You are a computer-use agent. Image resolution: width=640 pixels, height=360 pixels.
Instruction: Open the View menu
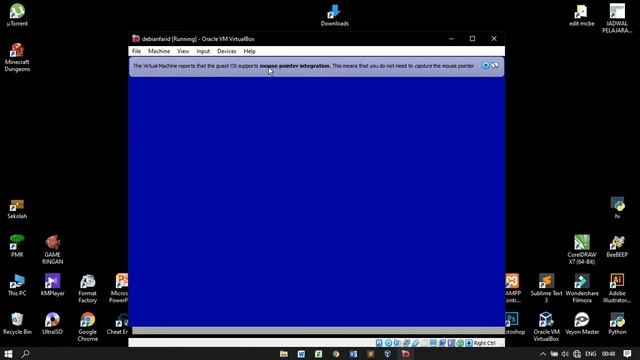pyautogui.click(x=183, y=51)
